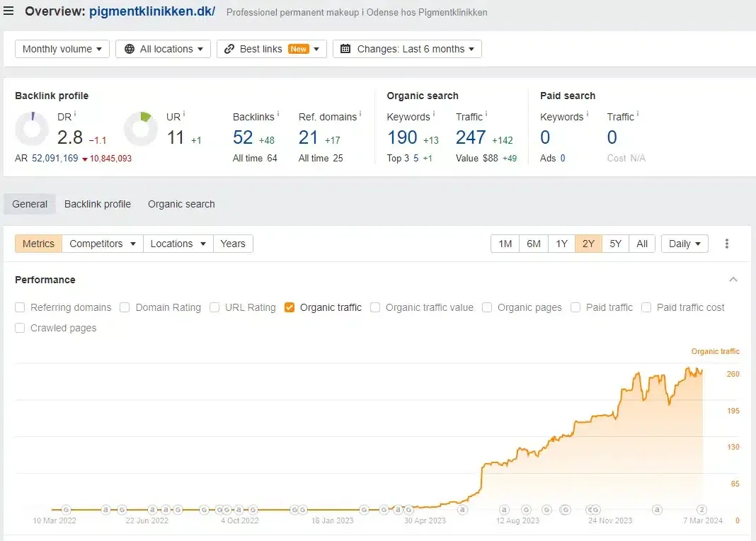Expand the Locations chart dropdown

[178, 244]
